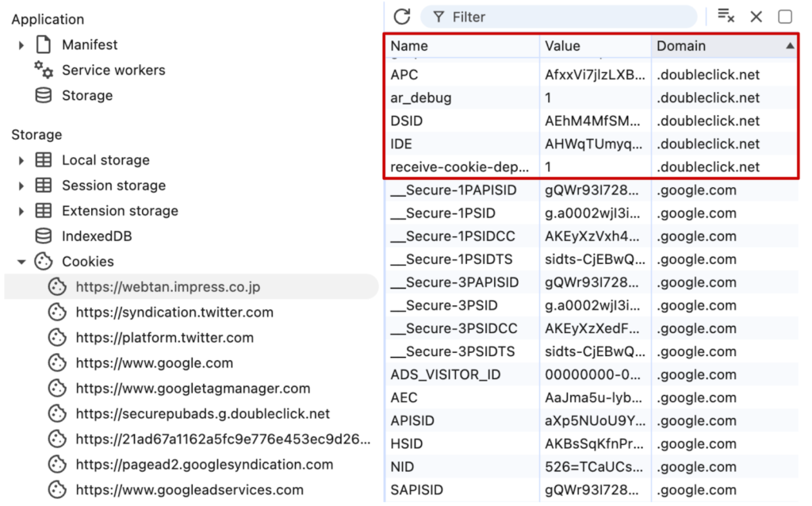Click the cookie icon beside https://www.google.com

[x=57, y=363]
